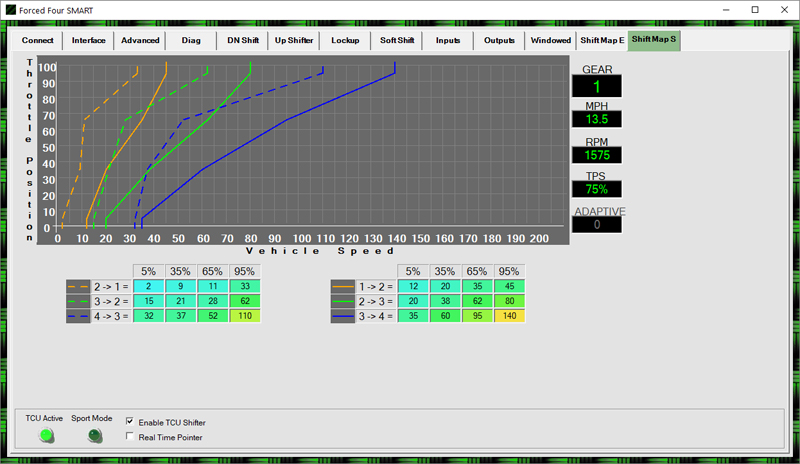
Task: Click the 1->2 upshift 5% cell showing 12
Action: (413, 286)
